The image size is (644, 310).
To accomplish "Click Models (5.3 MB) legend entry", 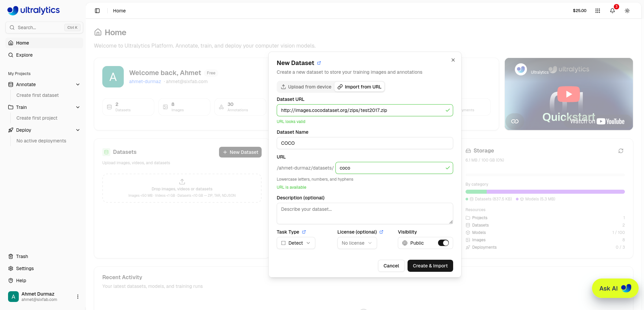I will point(536,199).
